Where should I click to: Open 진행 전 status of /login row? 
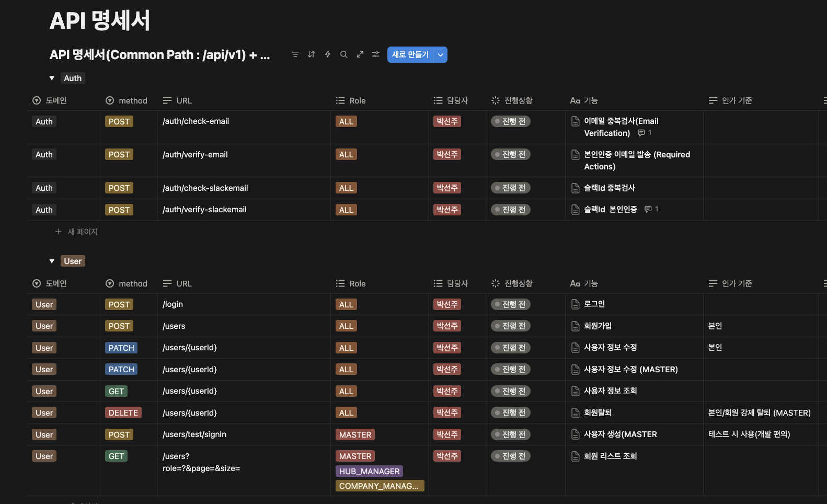pyautogui.click(x=511, y=304)
